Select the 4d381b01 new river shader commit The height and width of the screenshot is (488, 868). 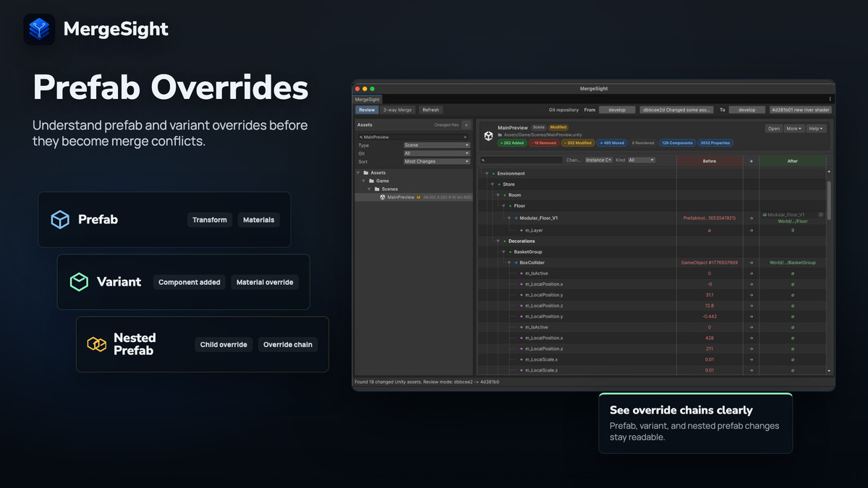pos(801,110)
